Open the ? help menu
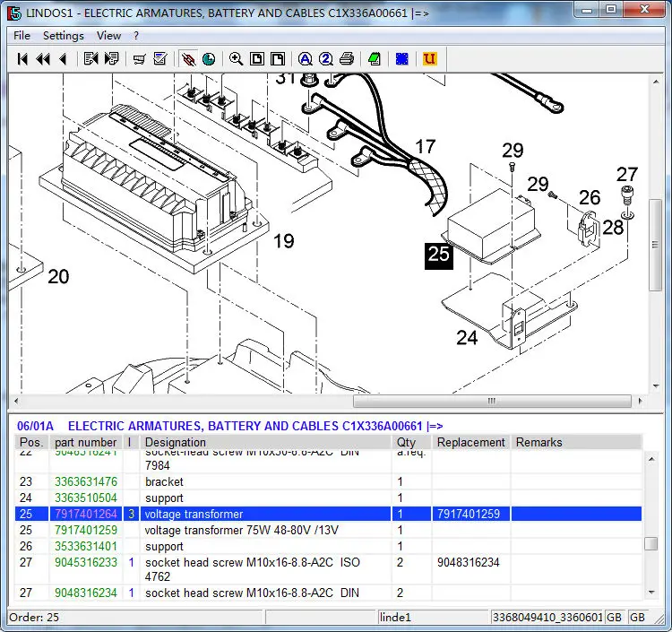672x632 pixels. pos(136,36)
